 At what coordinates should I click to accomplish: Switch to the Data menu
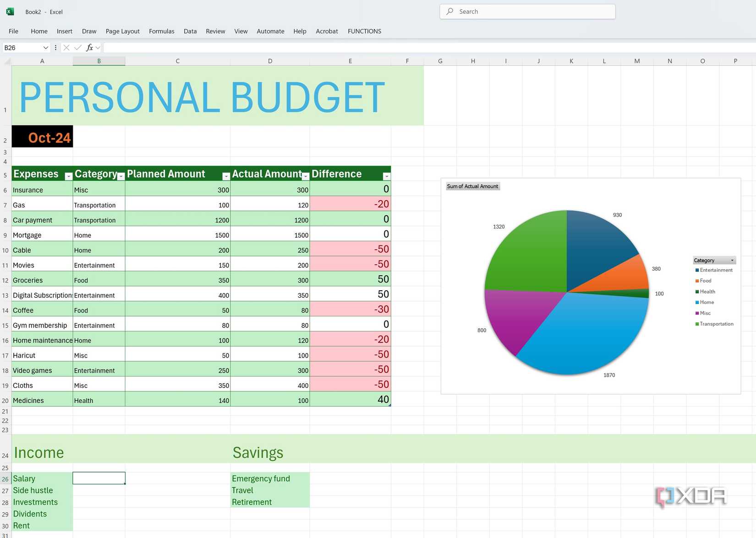pyautogui.click(x=190, y=31)
